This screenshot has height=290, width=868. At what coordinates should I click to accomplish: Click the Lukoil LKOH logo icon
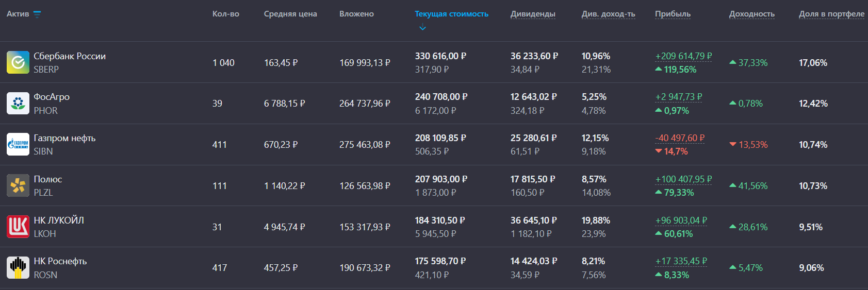[x=18, y=227]
